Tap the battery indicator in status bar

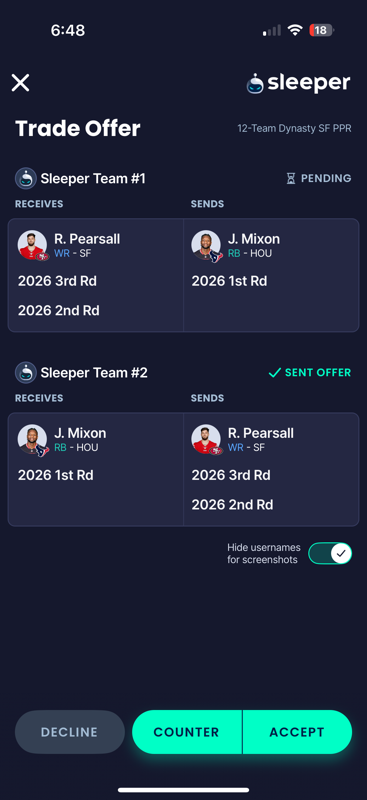(x=322, y=31)
